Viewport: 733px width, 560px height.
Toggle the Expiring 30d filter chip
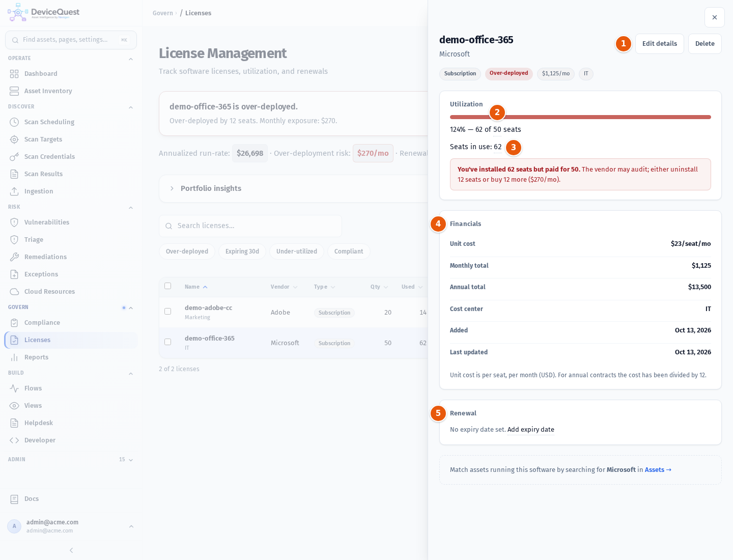(242, 251)
